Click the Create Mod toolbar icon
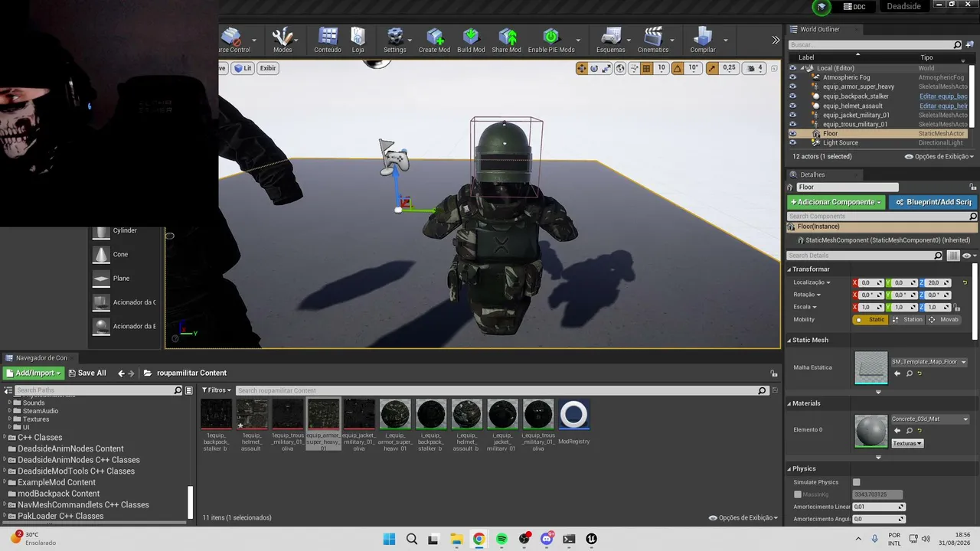The width and height of the screenshot is (980, 551). point(434,40)
